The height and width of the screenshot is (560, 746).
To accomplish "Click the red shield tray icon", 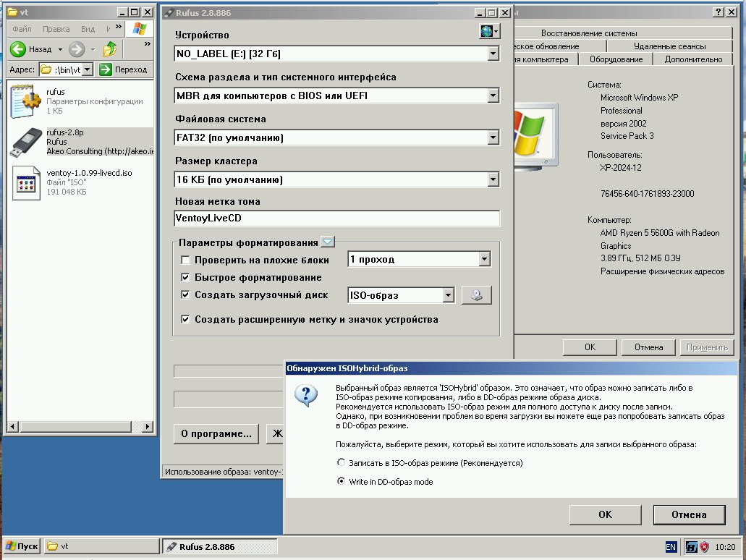I will (x=705, y=547).
